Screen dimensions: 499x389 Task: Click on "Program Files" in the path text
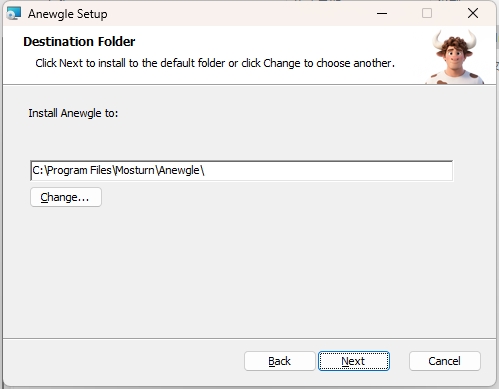(79, 171)
